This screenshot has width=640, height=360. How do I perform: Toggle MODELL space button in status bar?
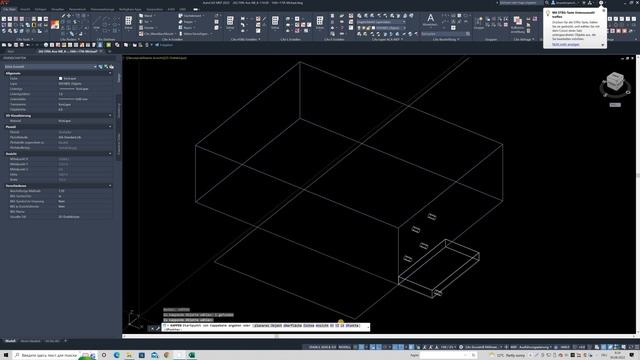pos(344,347)
